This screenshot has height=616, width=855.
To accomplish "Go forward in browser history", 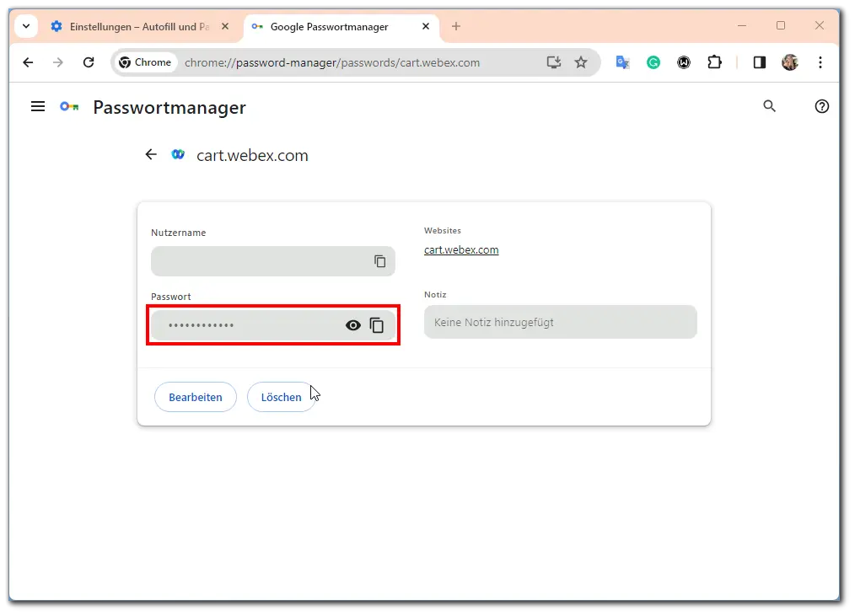I will [58, 62].
